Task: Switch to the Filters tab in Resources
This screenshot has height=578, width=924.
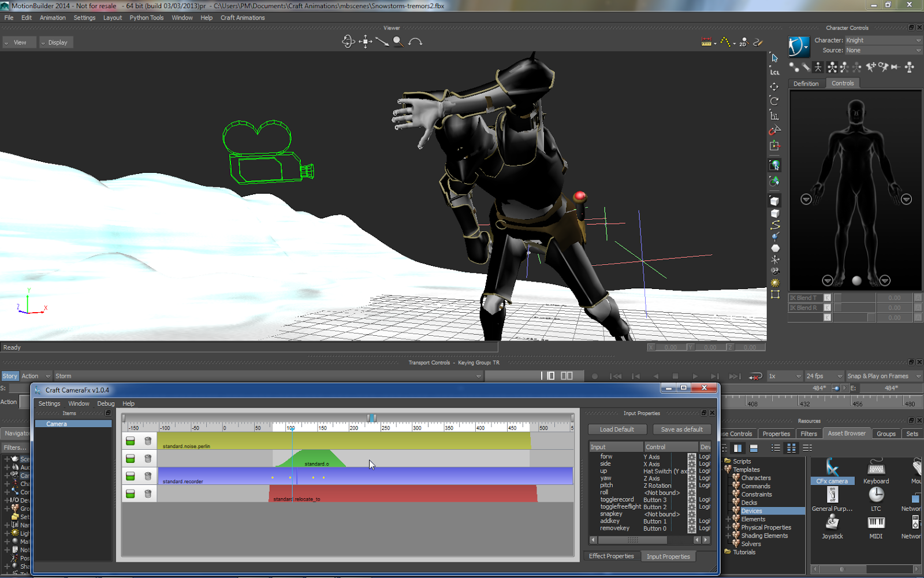Action: click(x=808, y=433)
